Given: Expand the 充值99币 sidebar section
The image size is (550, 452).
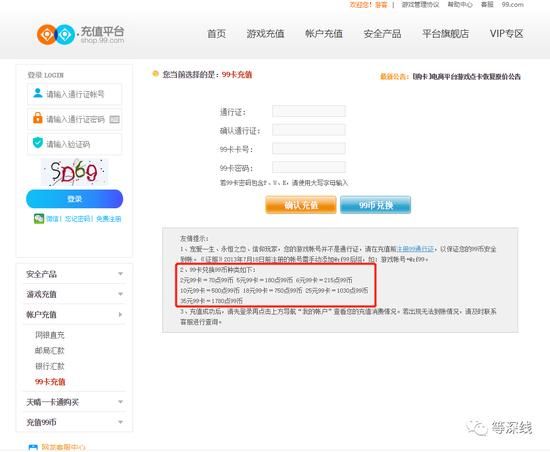Looking at the screenshot, I should 74,422.
